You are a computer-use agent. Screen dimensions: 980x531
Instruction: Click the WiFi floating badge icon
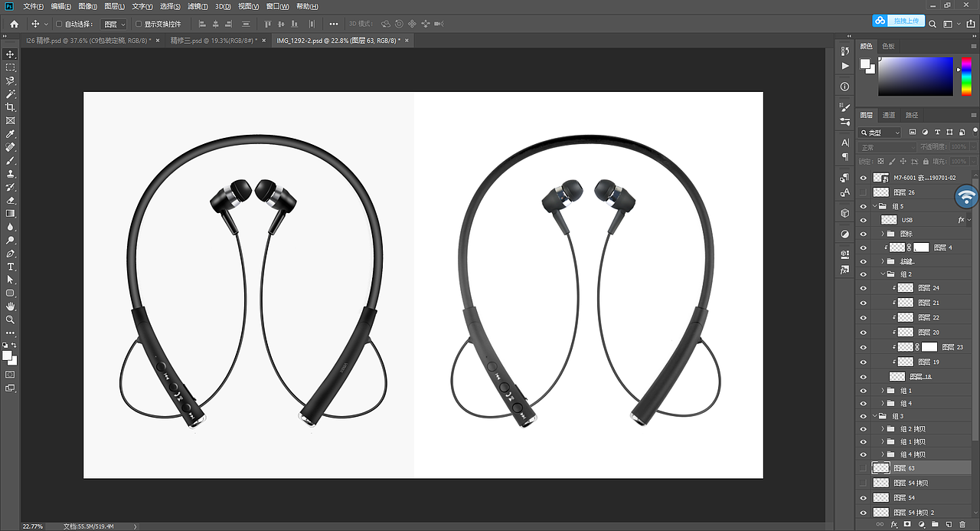pos(967,197)
